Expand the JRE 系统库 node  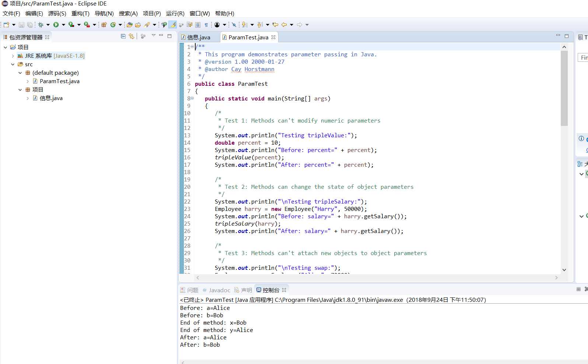(13, 56)
